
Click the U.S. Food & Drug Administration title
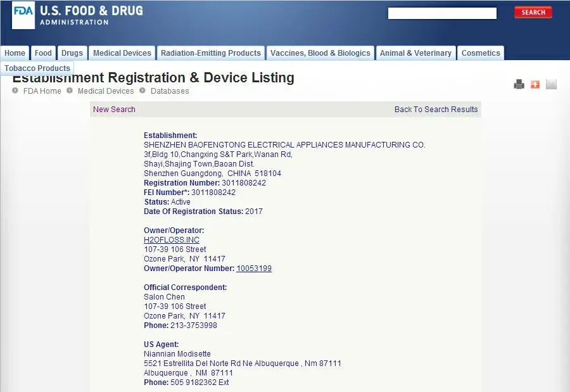(91, 15)
